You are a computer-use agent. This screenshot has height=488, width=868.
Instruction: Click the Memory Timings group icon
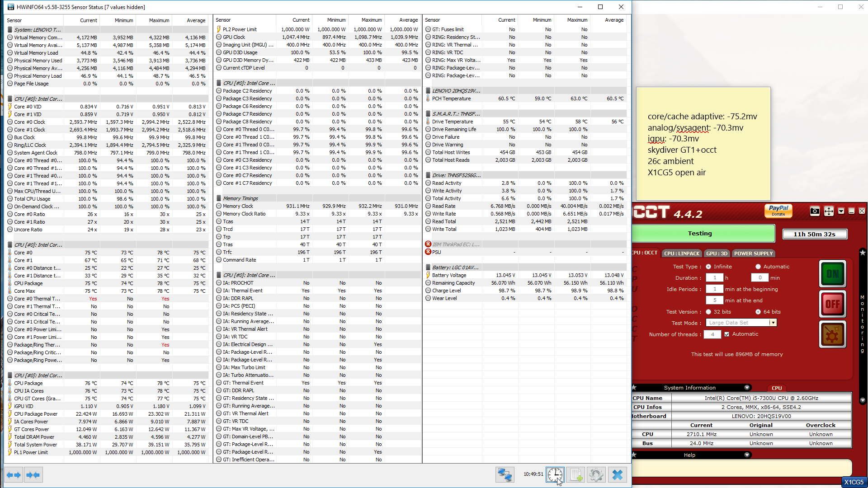(219, 198)
